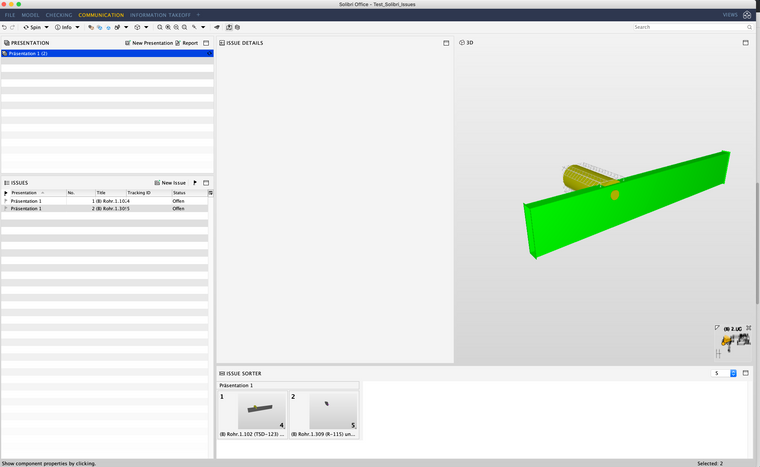The image size is (760, 467).
Task: Click the viewpoint cube icon
Action: point(137,27)
